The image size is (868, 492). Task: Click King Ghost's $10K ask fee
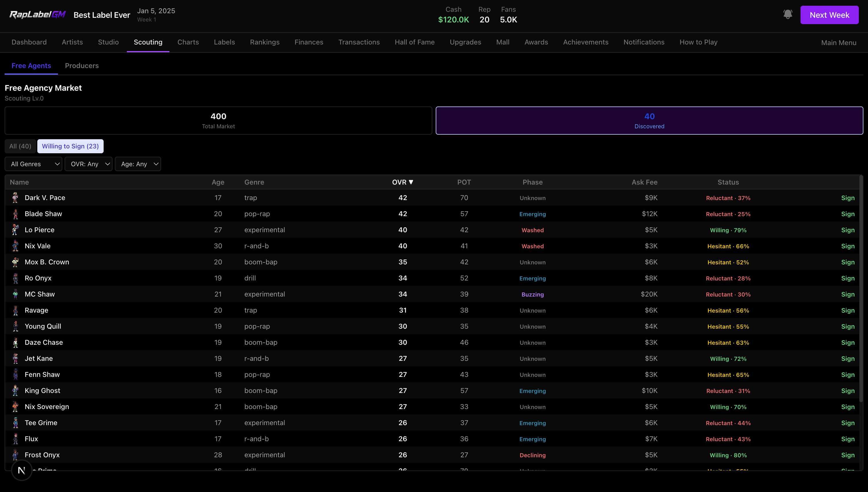[649, 390]
